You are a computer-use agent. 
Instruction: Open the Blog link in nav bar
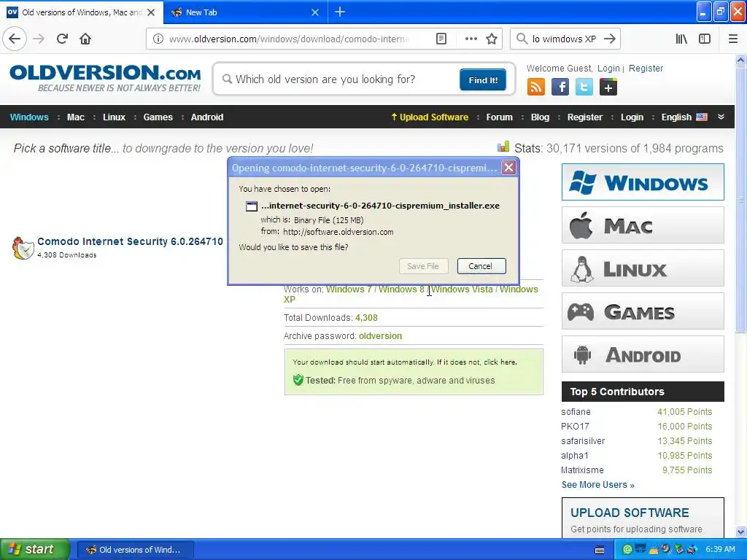click(x=540, y=117)
